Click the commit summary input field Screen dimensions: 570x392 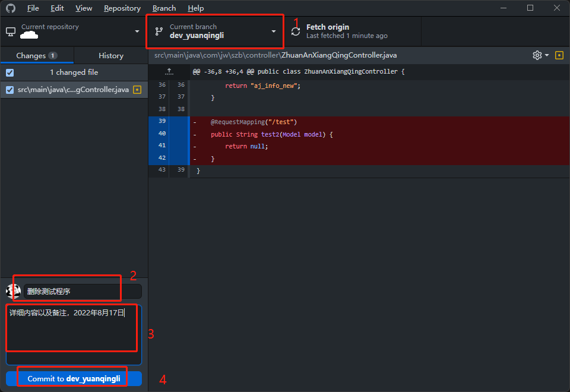pos(83,291)
